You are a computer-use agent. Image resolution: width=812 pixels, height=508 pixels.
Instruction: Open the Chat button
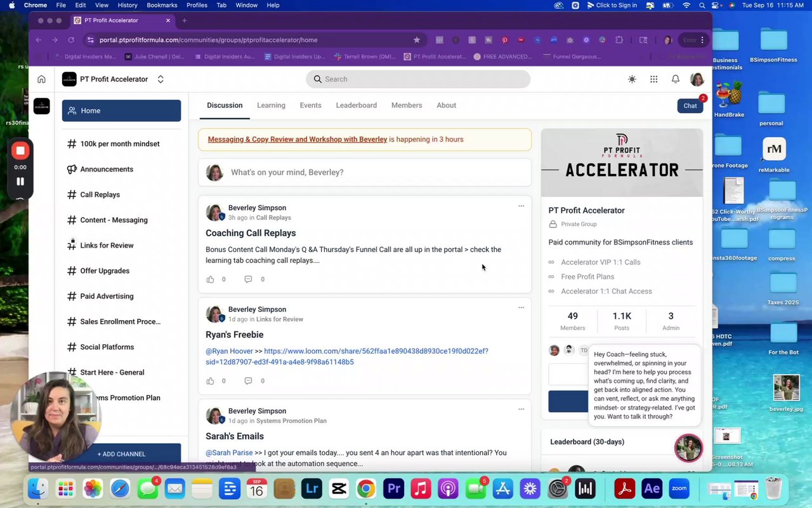[x=690, y=106]
